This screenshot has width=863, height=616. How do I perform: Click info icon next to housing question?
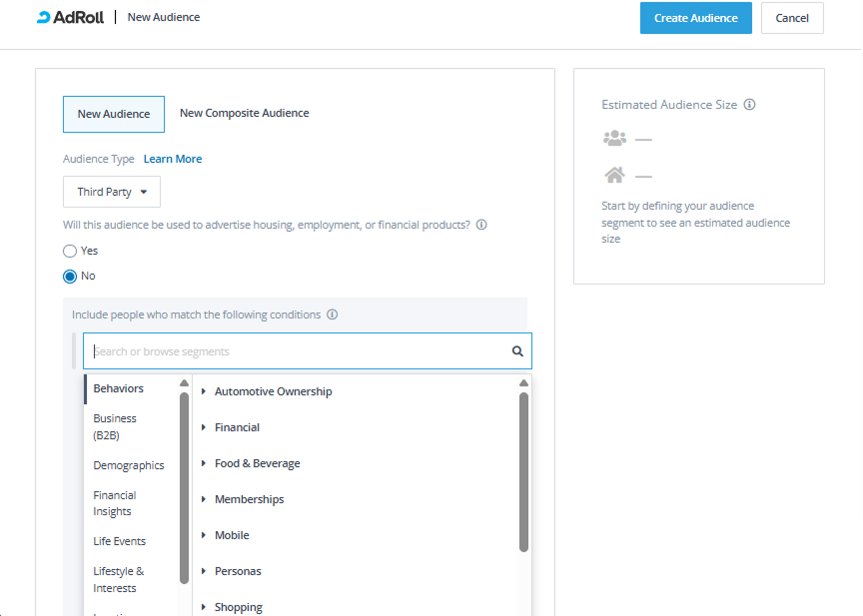(x=481, y=226)
